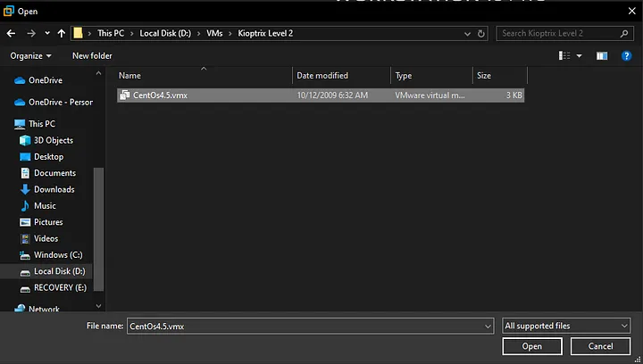Change view using the view icon

click(564, 55)
